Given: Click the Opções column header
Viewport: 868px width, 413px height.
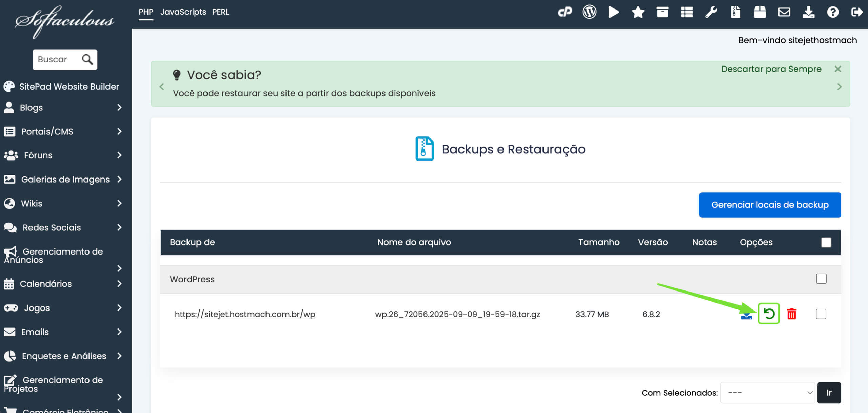Looking at the screenshot, I should click(756, 242).
